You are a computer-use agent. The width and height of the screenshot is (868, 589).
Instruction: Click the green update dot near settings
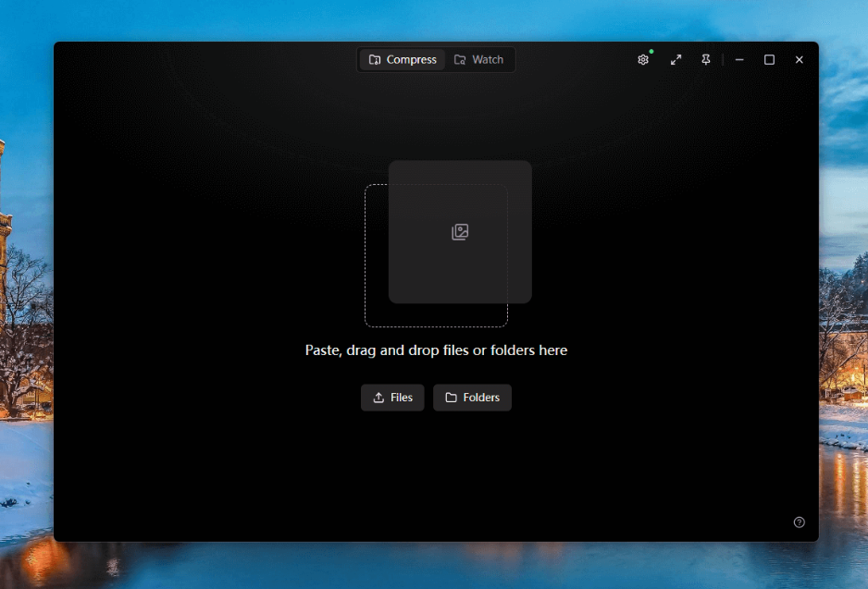coord(651,52)
